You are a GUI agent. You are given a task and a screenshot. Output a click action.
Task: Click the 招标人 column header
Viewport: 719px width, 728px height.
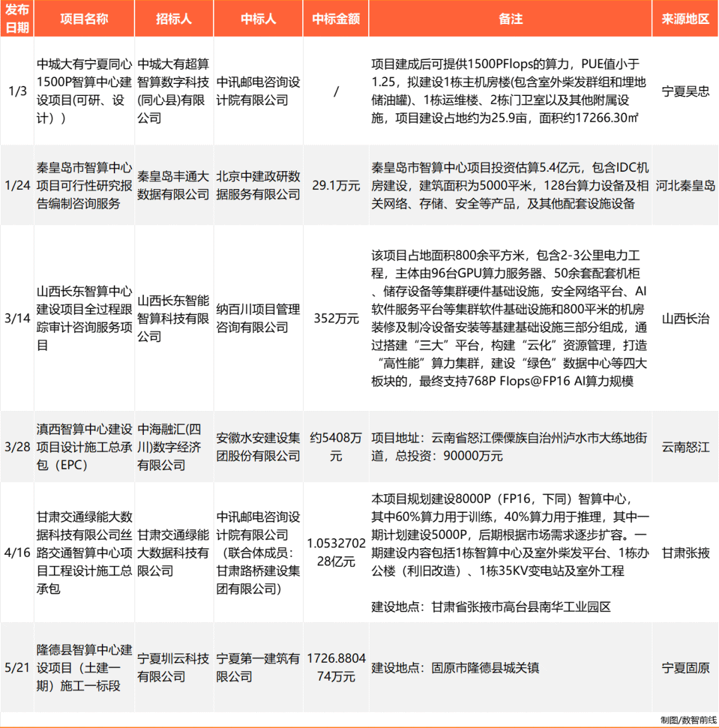(174, 19)
